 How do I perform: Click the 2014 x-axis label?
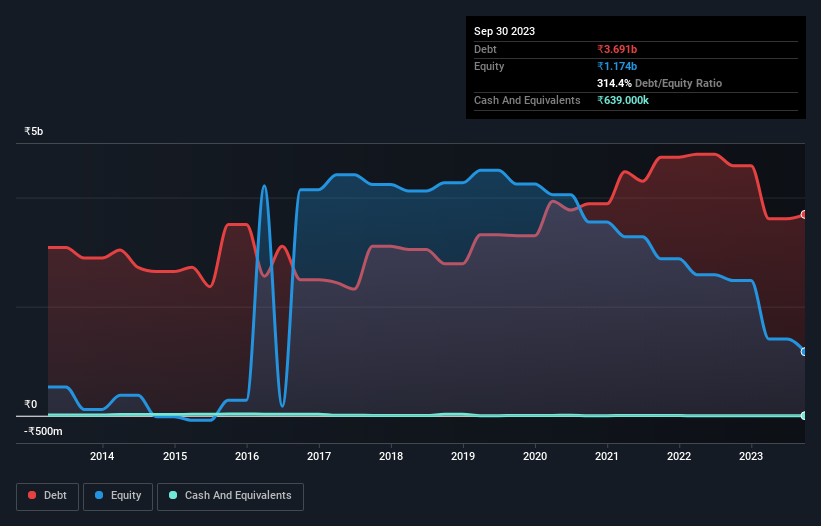[102, 456]
